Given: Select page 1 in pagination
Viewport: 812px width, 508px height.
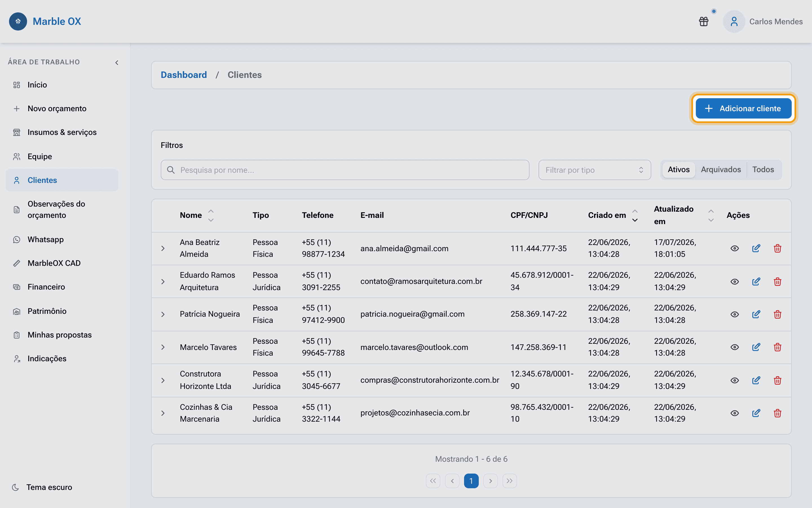Looking at the screenshot, I should [x=471, y=481].
